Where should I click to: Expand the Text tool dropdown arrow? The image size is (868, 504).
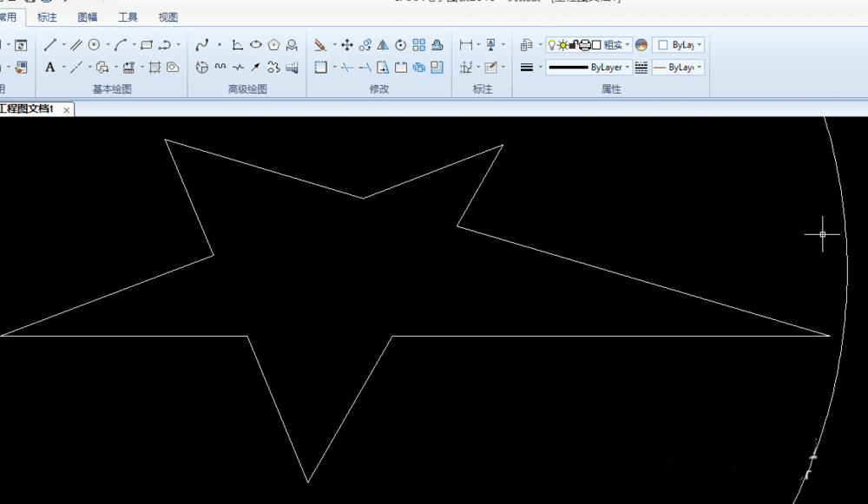tap(63, 68)
